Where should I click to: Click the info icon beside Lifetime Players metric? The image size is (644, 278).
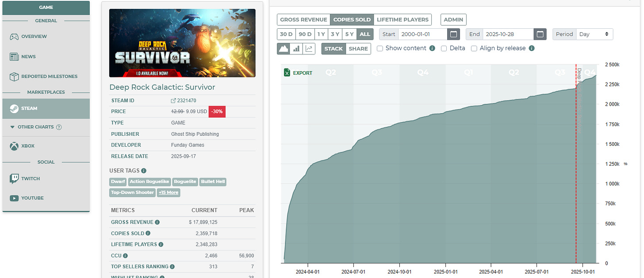coord(161,244)
